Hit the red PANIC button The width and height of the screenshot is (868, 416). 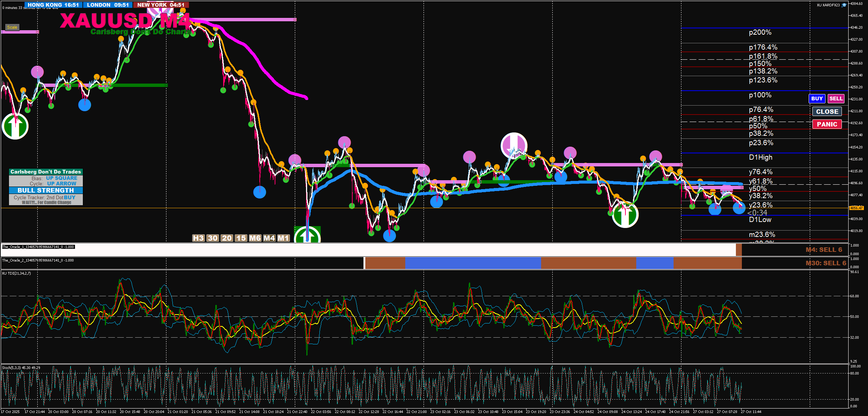[x=827, y=124]
